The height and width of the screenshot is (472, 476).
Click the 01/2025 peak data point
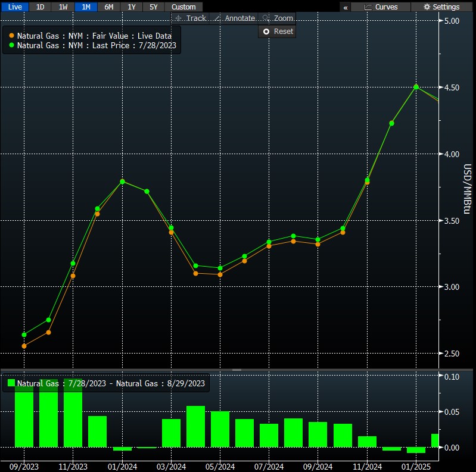[x=416, y=87]
